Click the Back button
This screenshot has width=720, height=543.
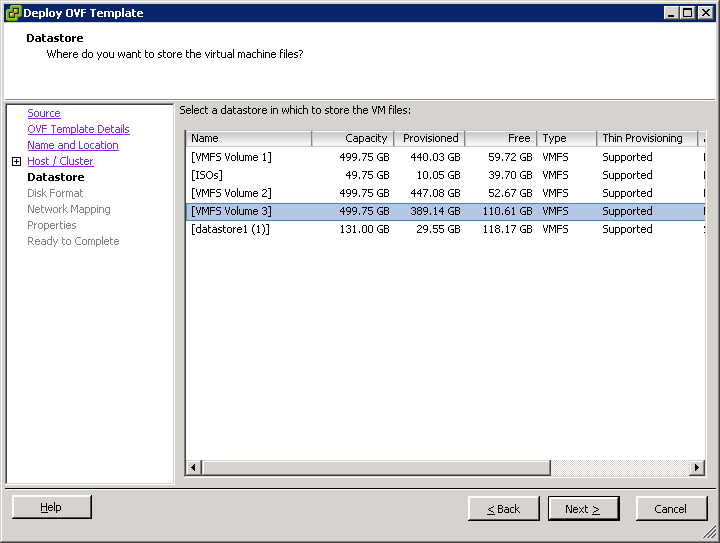point(504,509)
